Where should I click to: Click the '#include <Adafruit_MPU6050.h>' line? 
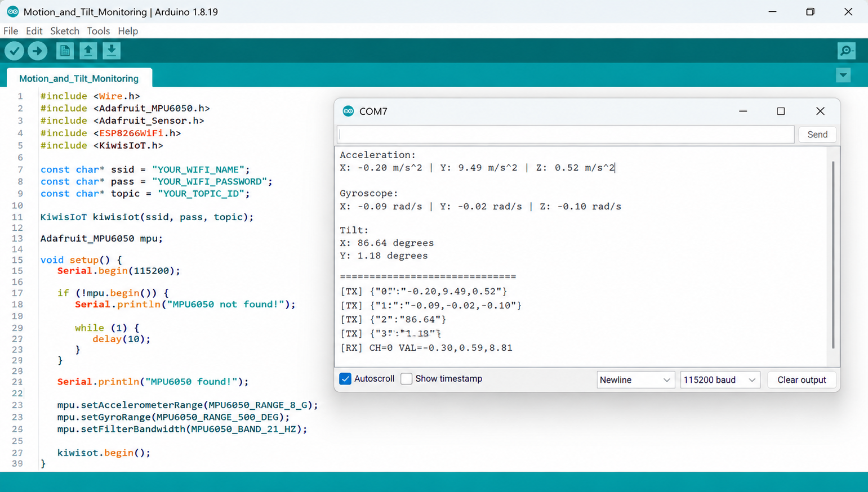point(125,108)
